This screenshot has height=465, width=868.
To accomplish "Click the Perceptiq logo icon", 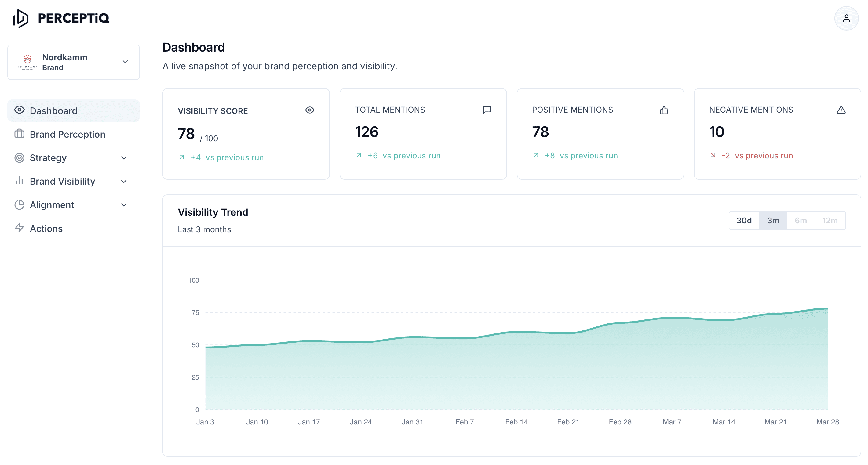I will click(21, 18).
